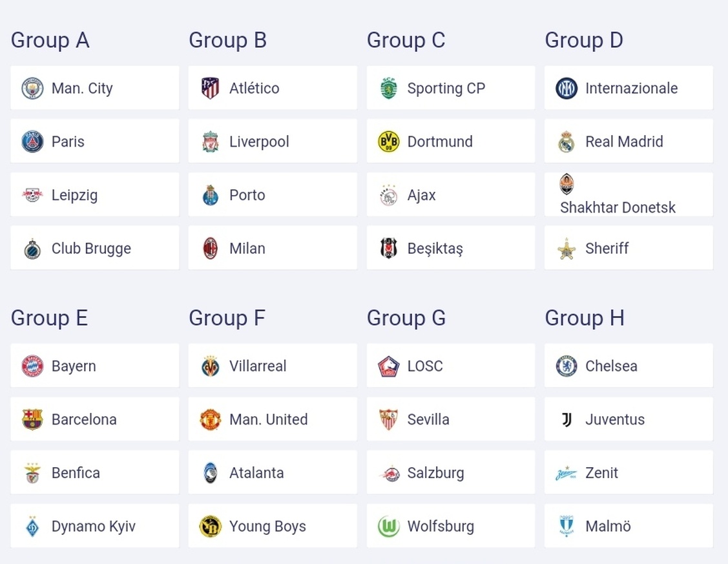Open the Paris team link

pyautogui.click(x=68, y=141)
